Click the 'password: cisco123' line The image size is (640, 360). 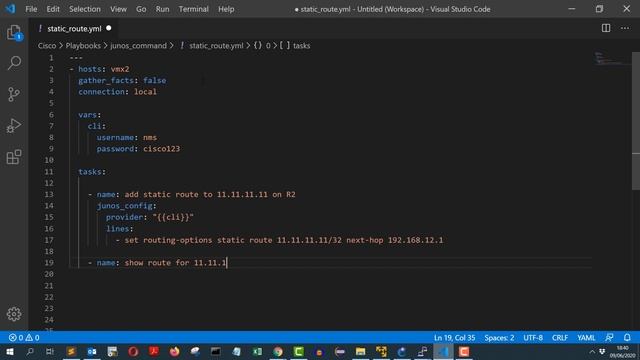point(138,149)
